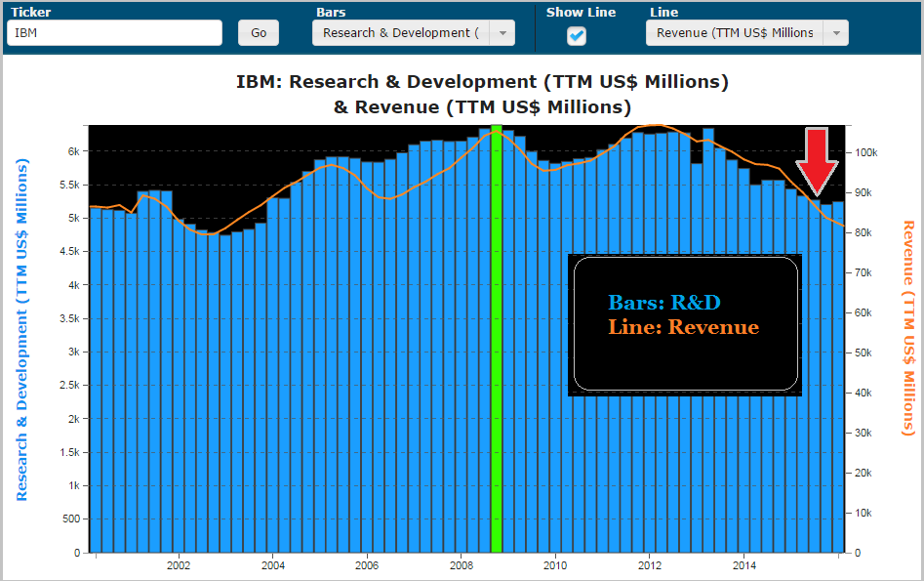Click the '40k' tick label on the right axis
Viewport: 924px width, 581px height.
click(864, 393)
